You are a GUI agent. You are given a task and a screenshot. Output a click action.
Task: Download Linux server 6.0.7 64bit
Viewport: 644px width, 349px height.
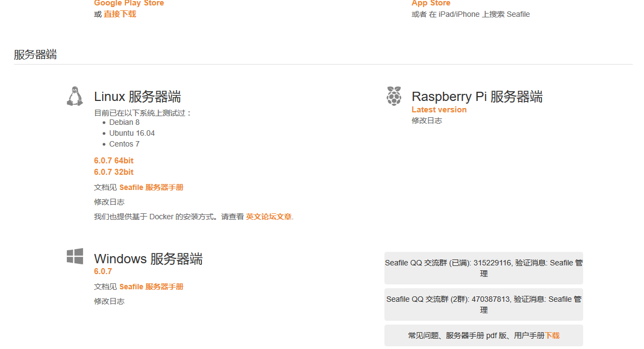113,161
